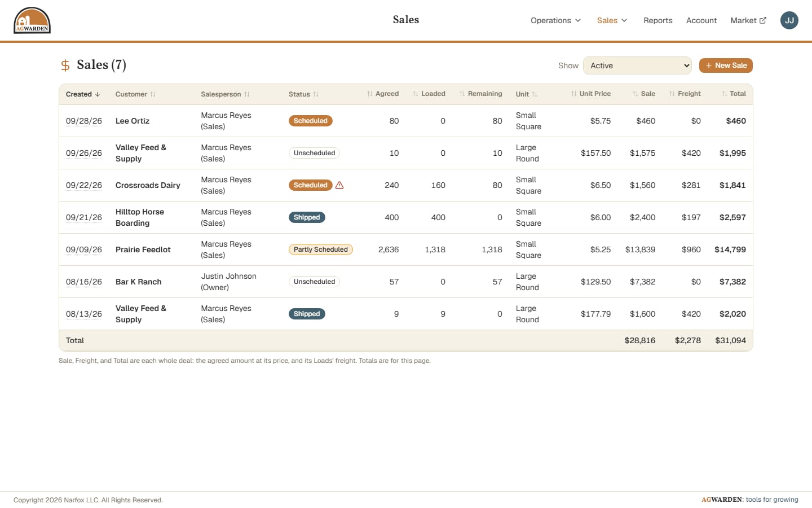Click the warning triangle on Crossroads Dairy row

click(x=339, y=185)
